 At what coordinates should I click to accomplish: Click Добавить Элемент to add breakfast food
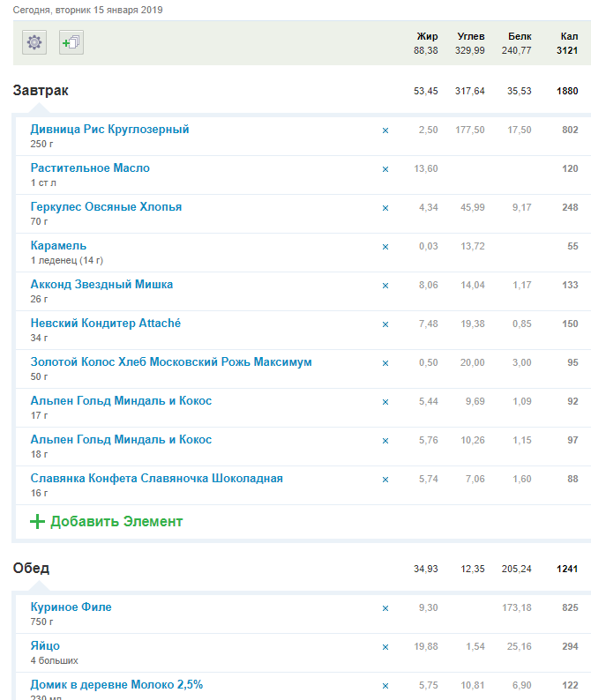pos(116,522)
